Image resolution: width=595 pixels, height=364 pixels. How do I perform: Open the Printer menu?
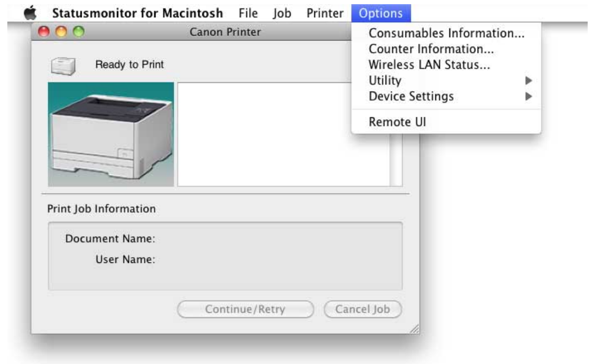click(x=325, y=13)
